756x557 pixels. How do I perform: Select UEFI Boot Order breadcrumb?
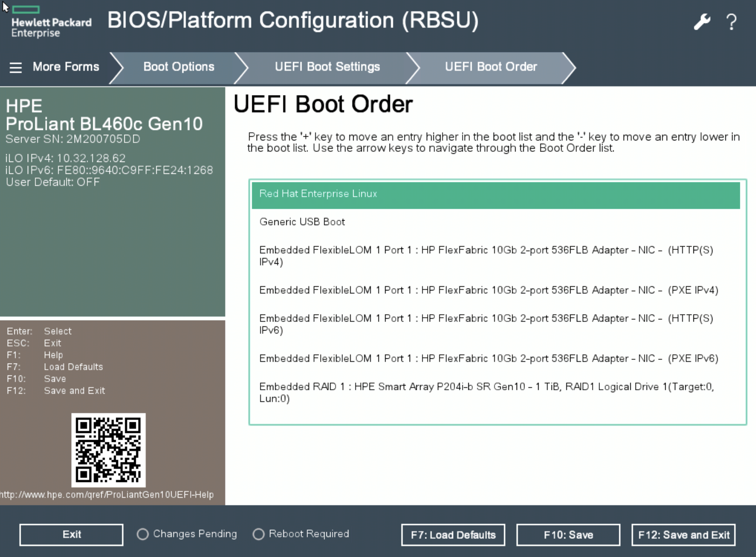491,67
